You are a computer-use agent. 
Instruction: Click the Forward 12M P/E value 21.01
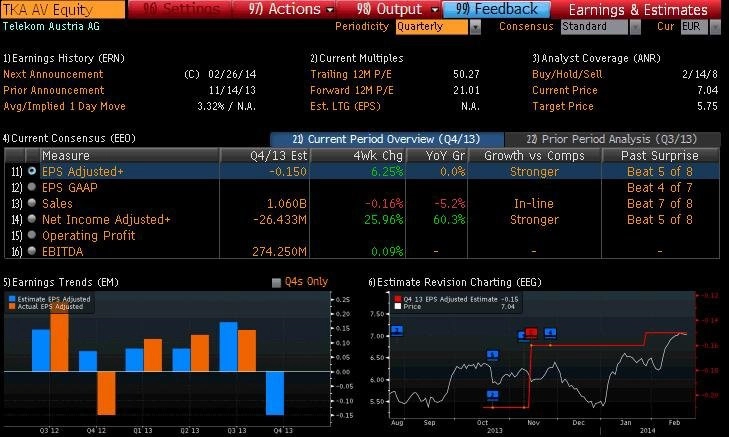(x=466, y=90)
